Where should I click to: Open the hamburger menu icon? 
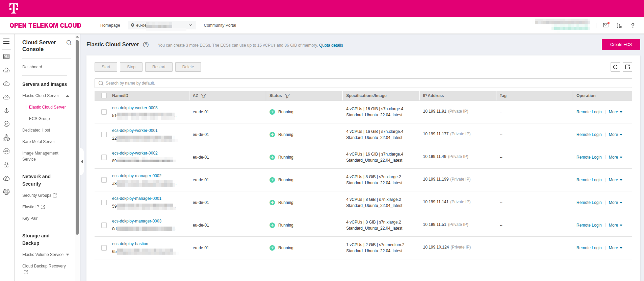[x=6, y=42]
